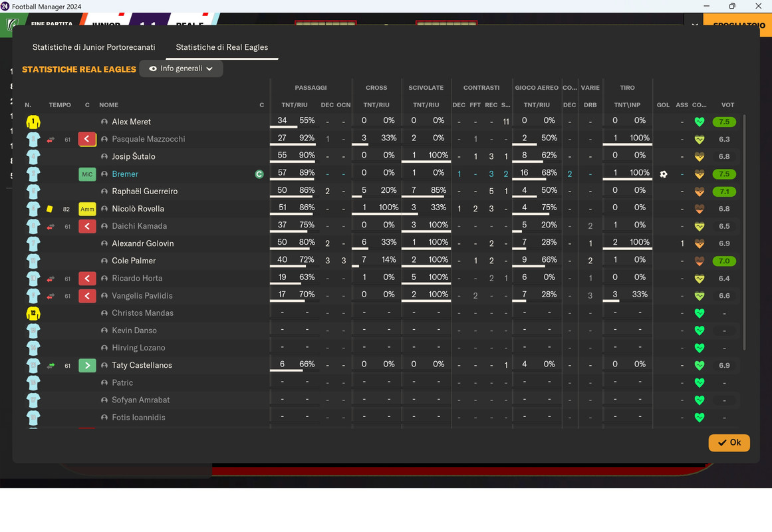772x532 pixels.
Task: Click Alex Meret's green condition heart
Action: pyautogui.click(x=699, y=122)
